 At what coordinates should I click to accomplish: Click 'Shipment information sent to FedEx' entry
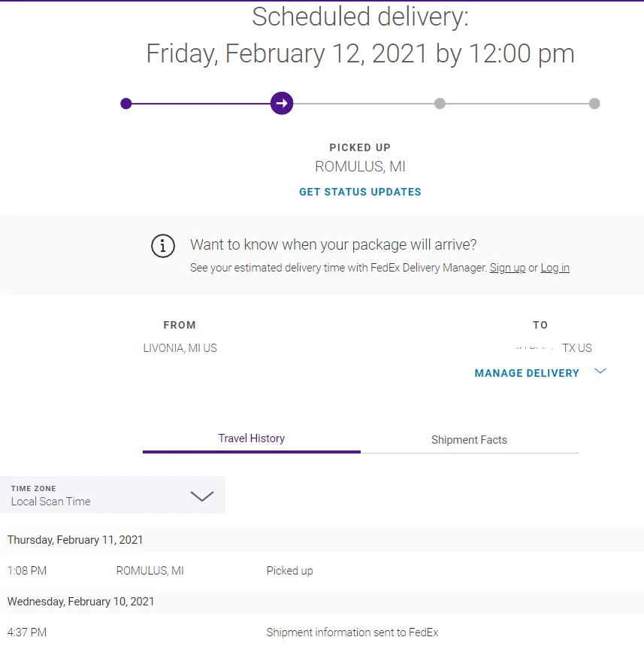[x=352, y=632]
